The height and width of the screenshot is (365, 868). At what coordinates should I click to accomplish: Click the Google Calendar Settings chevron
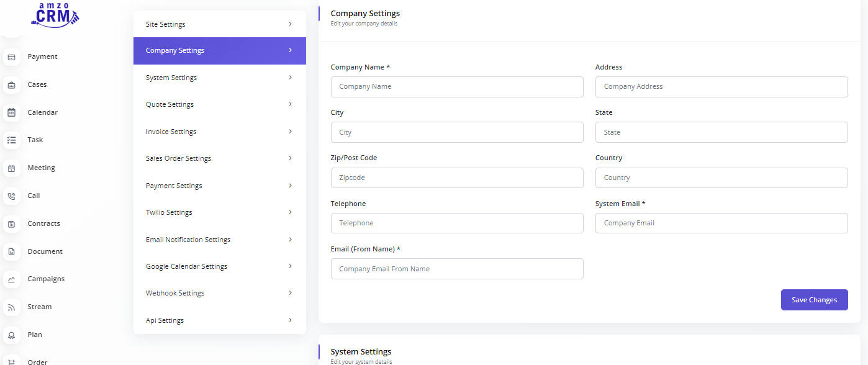[290, 266]
